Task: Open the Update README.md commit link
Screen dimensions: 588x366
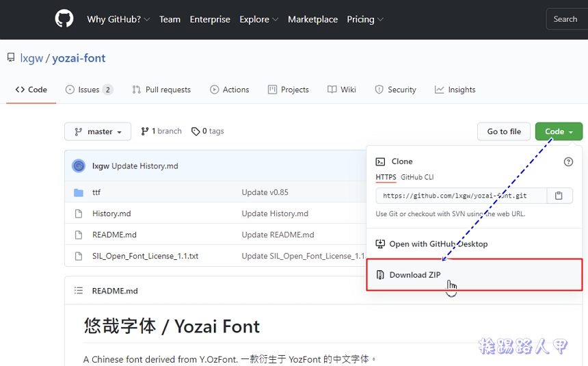Action: 278,235
